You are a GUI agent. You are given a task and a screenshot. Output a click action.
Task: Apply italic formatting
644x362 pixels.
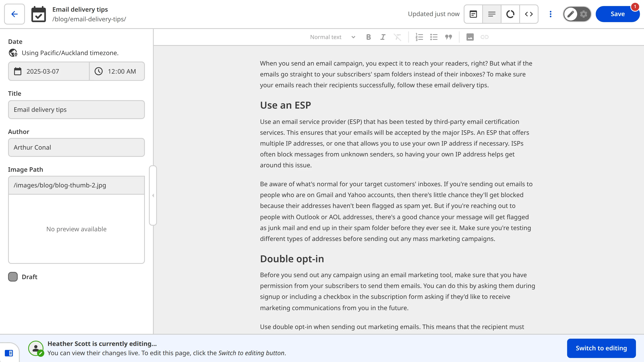point(383,37)
